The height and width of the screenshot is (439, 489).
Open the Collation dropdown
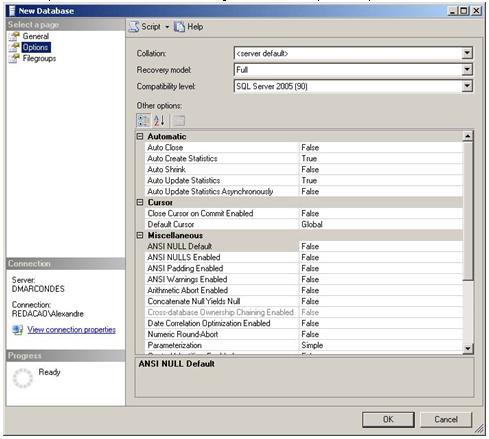pos(467,53)
